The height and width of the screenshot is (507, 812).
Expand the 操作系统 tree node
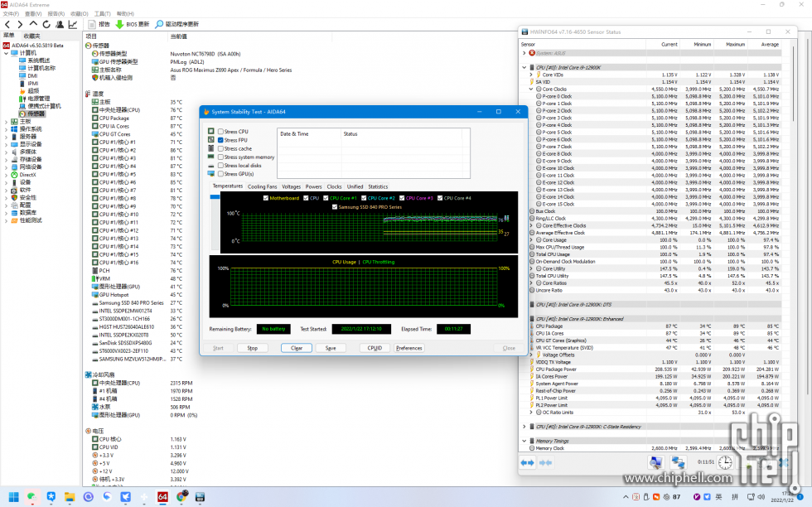pyautogui.click(x=7, y=129)
